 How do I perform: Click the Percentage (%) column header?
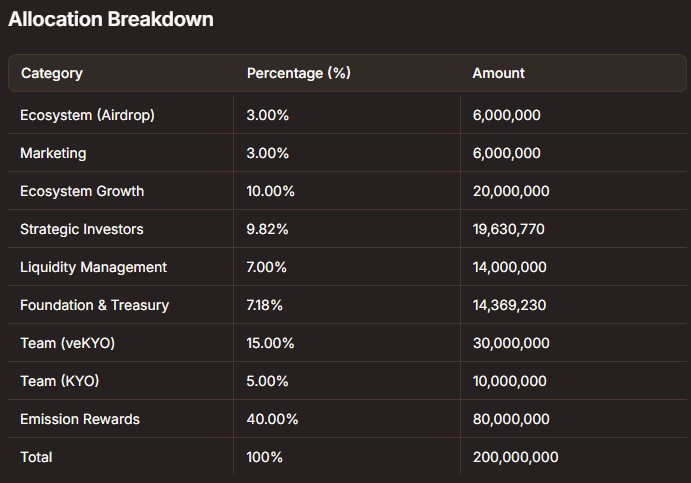click(x=298, y=73)
